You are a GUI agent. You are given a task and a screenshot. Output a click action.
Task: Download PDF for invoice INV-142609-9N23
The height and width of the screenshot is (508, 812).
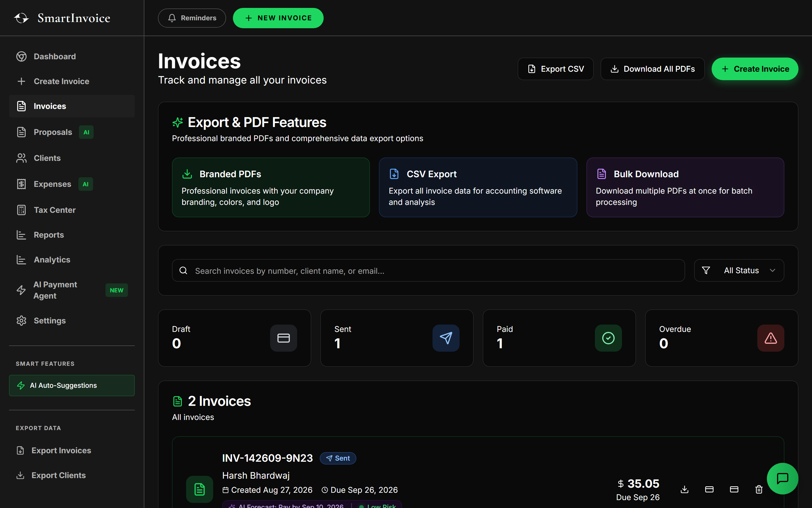[x=685, y=490]
